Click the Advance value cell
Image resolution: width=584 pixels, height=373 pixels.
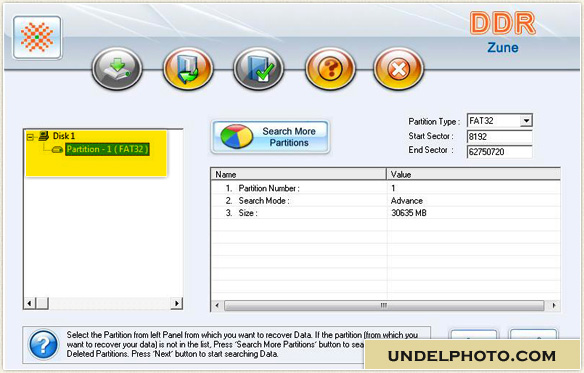pyautogui.click(x=407, y=200)
